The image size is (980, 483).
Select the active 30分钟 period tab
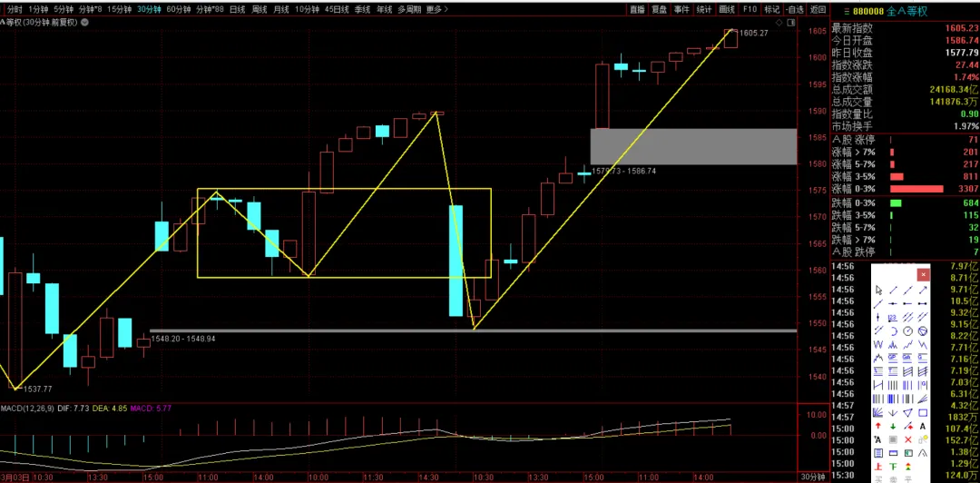(x=149, y=9)
